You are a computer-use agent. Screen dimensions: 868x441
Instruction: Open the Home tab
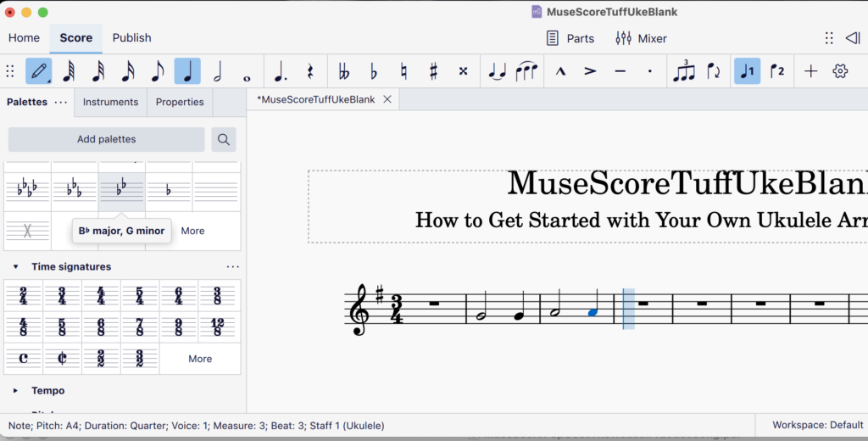24,37
